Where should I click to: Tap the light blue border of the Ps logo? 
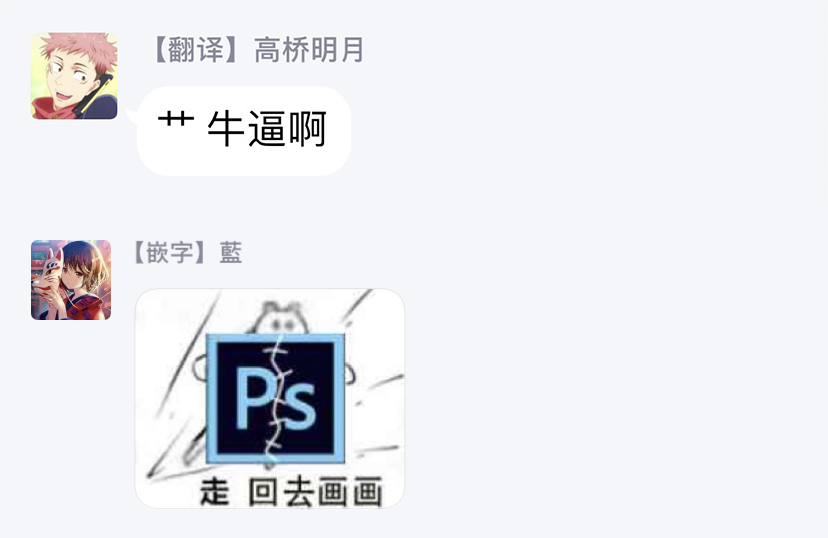[211, 399]
